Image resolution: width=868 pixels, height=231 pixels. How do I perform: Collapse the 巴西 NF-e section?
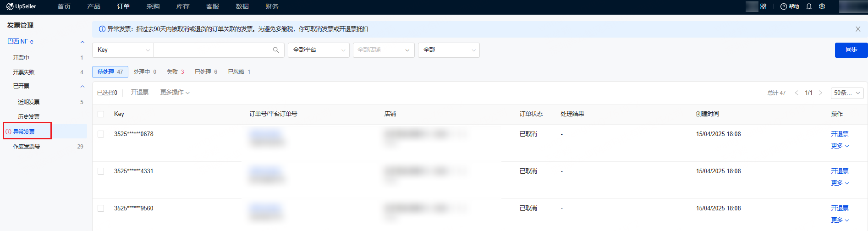point(82,42)
